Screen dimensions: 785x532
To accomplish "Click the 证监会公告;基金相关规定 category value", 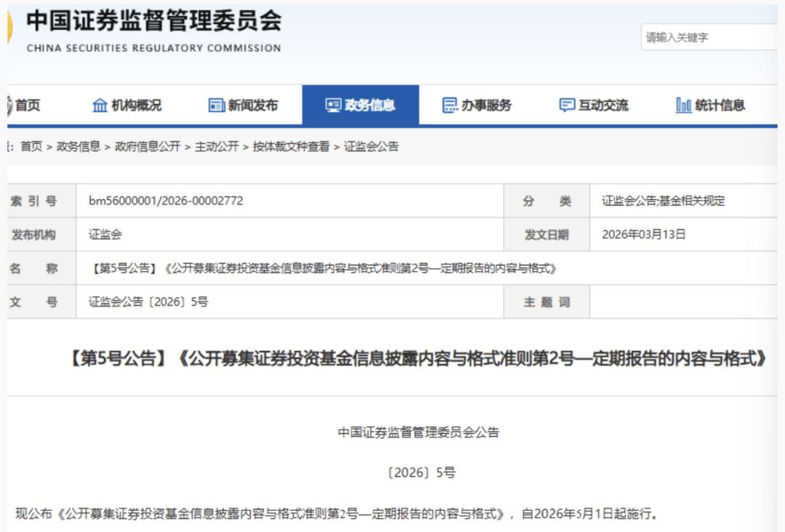I will [x=664, y=201].
